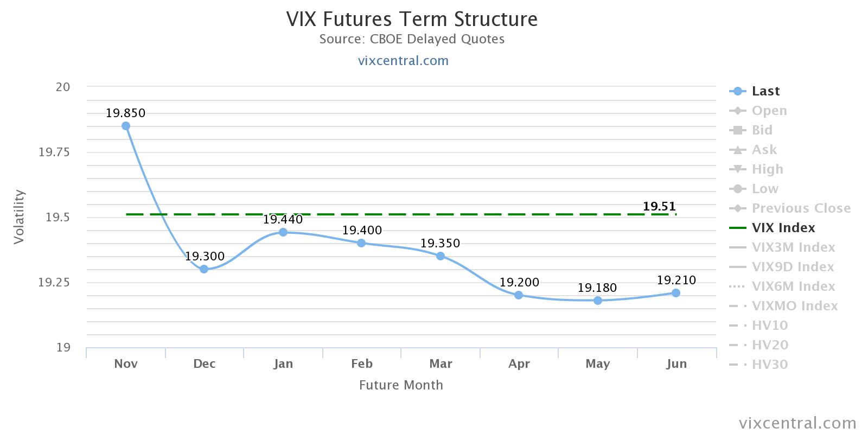Click the Nov data point at 19.850
This screenshot has height=434, width=868.
tap(126, 126)
